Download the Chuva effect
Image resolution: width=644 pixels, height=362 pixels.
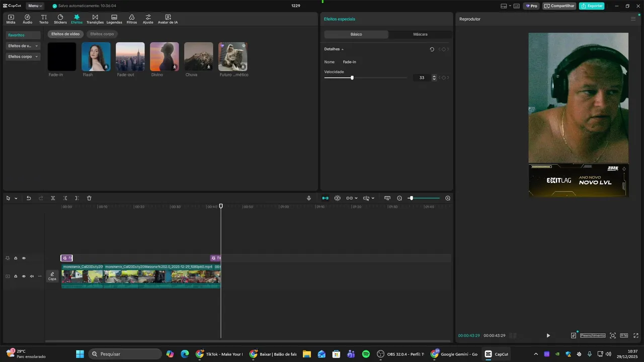tap(209, 67)
